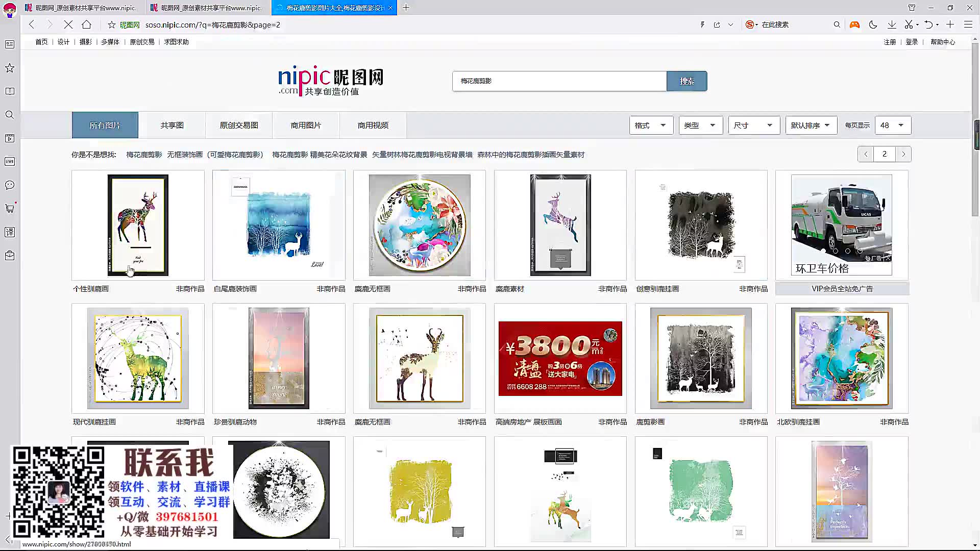Open the share page icon in toolbar
The image size is (980, 551).
point(717,24)
